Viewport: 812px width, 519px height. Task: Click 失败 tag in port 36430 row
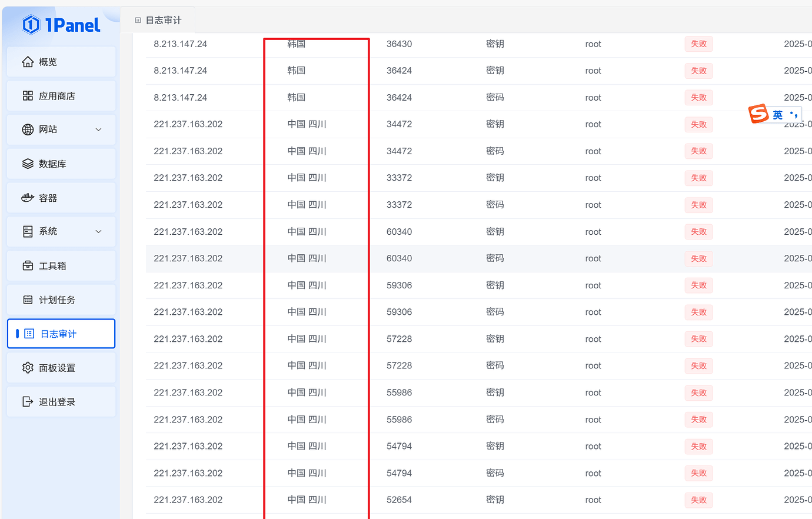coord(698,44)
